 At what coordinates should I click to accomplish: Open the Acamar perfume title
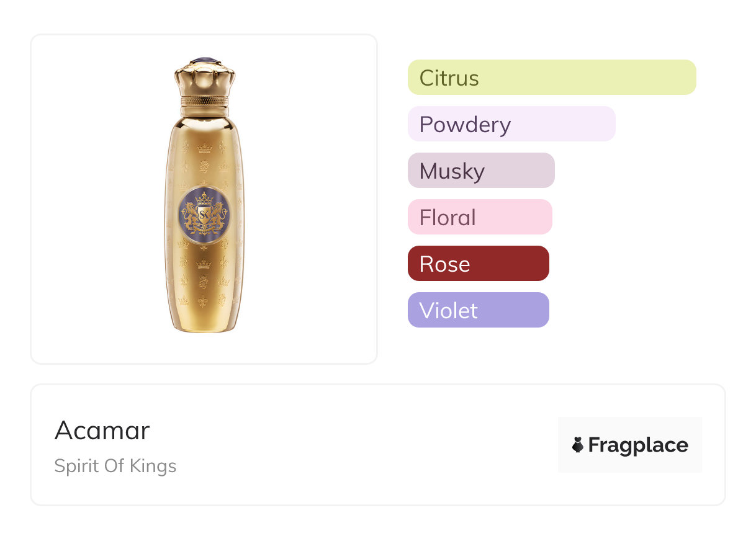click(102, 431)
